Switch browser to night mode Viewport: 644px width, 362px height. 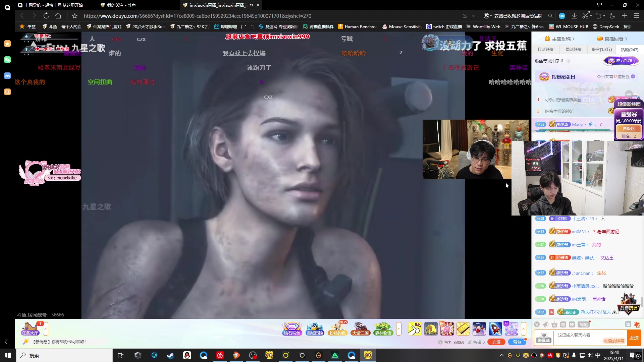pyautogui.click(x=612, y=16)
